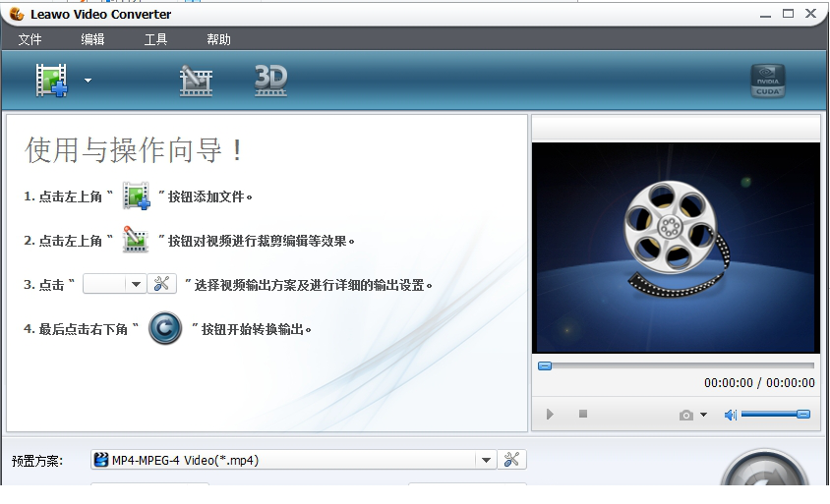830x504 pixels.
Task: Take a snapshot with camera icon
Action: 686,416
